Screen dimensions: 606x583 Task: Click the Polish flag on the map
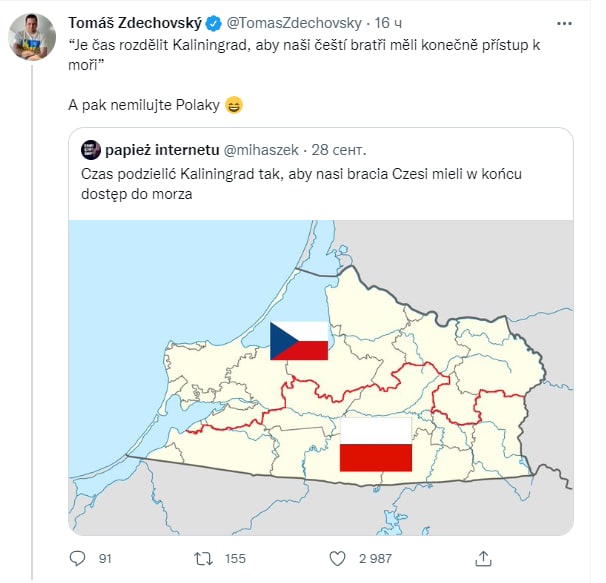coord(376,444)
